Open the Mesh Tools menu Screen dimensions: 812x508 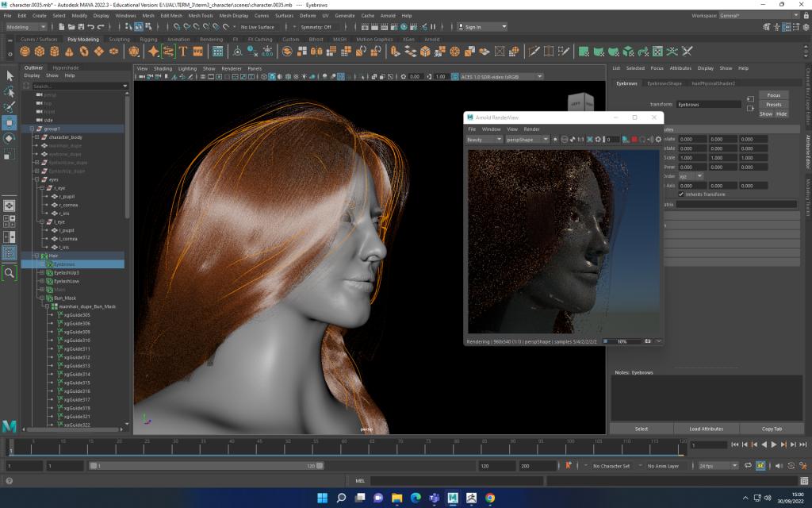point(201,16)
